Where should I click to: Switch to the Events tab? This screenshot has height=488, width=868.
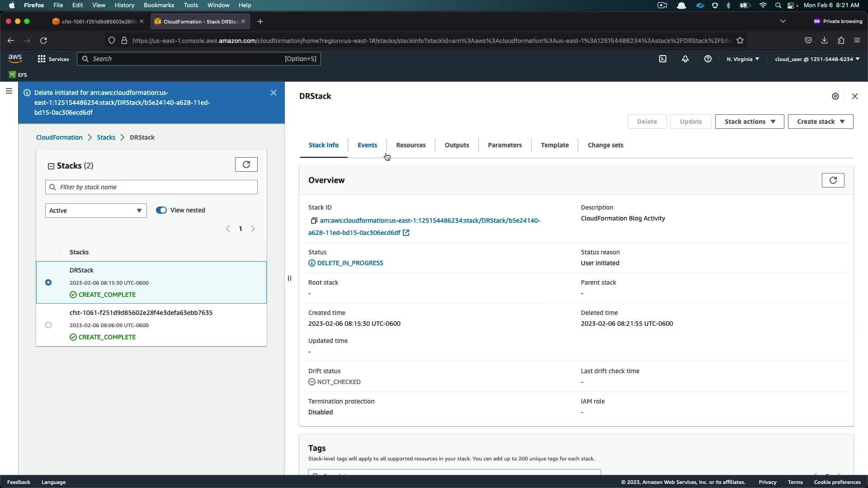[367, 145]
